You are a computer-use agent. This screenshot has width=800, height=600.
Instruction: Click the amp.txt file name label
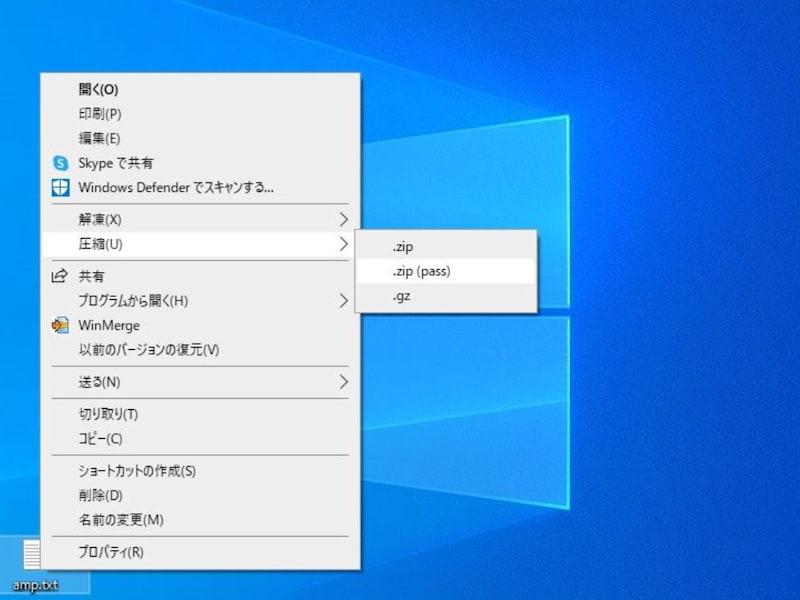pyautogui.click(x=35, y=585)
